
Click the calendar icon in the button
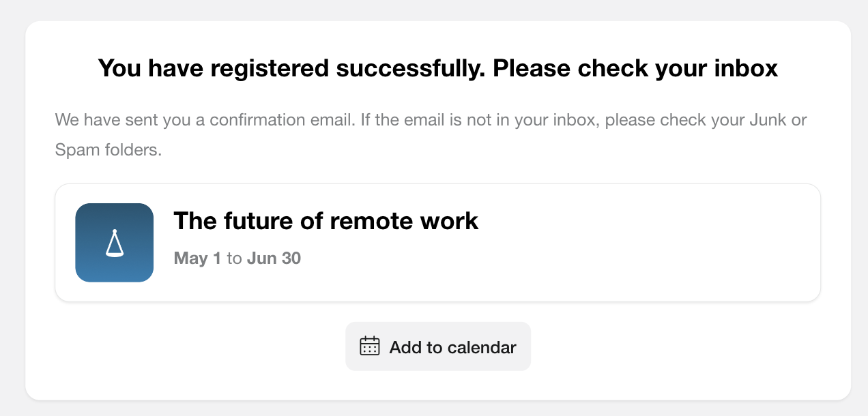(369, 346)
